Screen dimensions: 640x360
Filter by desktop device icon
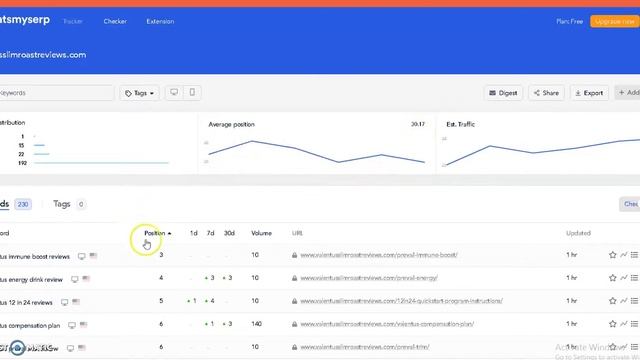click(x=174, y=93)
